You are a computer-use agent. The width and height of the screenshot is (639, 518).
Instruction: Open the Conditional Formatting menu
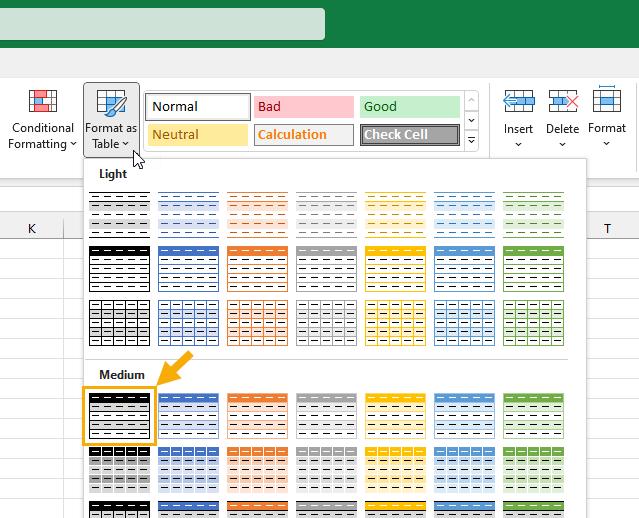click(x=42, y=120)
